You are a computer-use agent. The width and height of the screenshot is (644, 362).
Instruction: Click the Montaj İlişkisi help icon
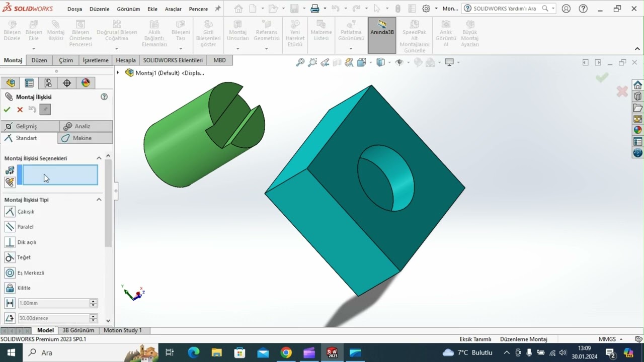[104, 97]
